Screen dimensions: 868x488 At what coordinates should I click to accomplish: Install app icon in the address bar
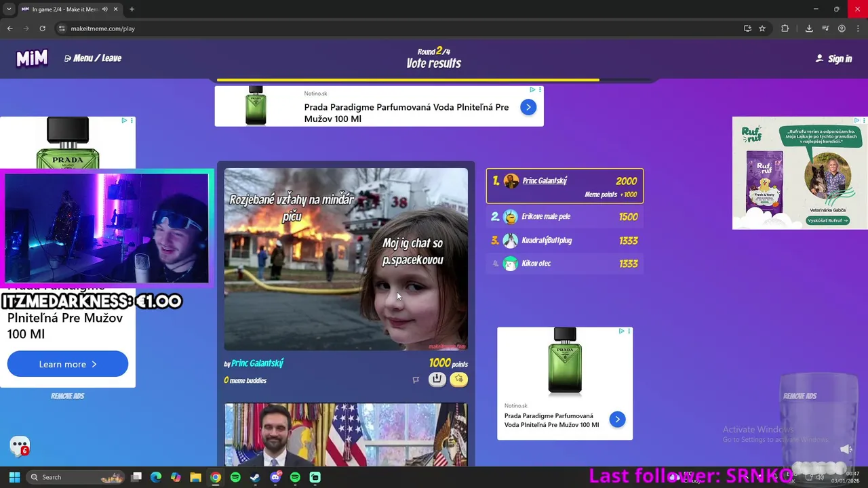[x=747, y=28]
